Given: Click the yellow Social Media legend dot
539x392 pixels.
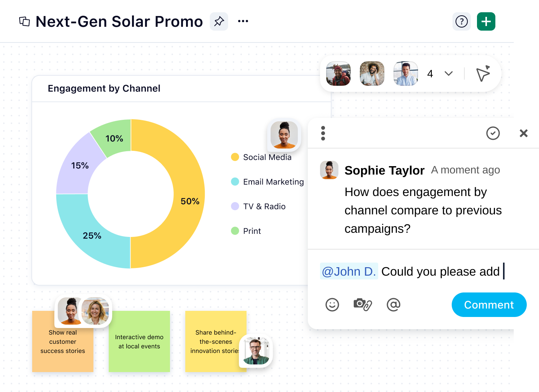Looking at the screenshot, I should coord(235,157).
